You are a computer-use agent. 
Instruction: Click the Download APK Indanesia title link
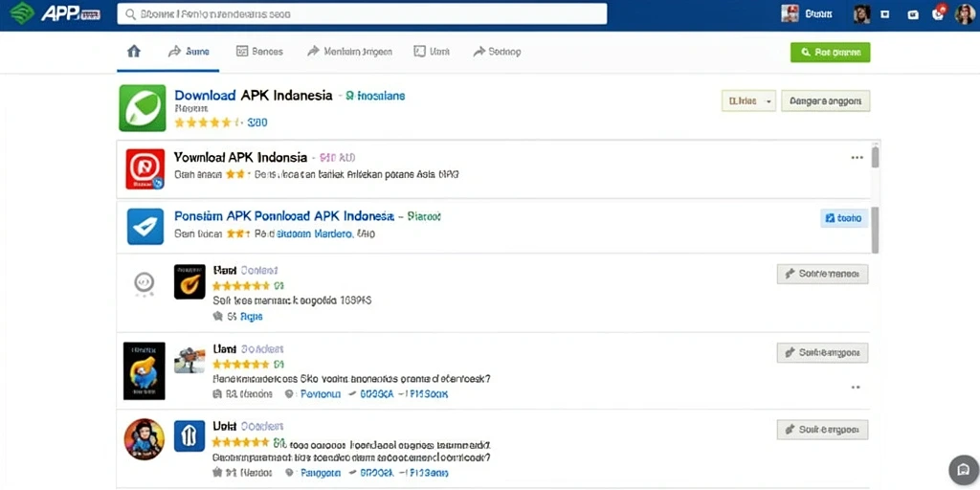click(253, 96)
